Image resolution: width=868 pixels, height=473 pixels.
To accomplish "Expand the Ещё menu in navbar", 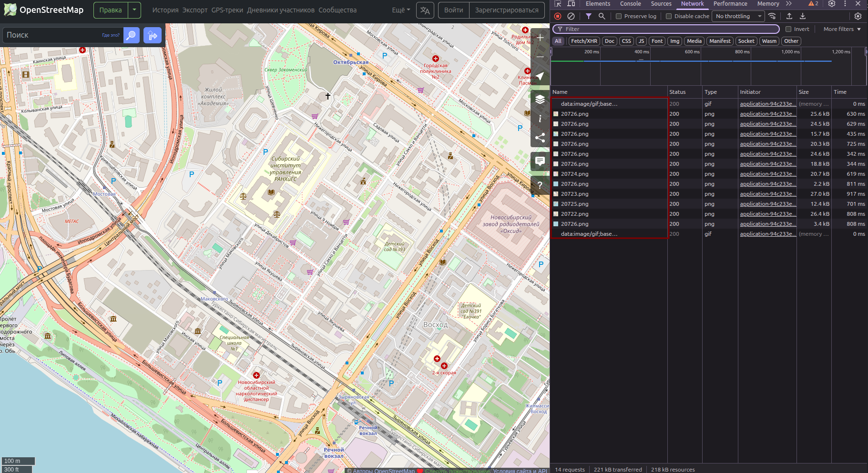I will coord(401,10).
